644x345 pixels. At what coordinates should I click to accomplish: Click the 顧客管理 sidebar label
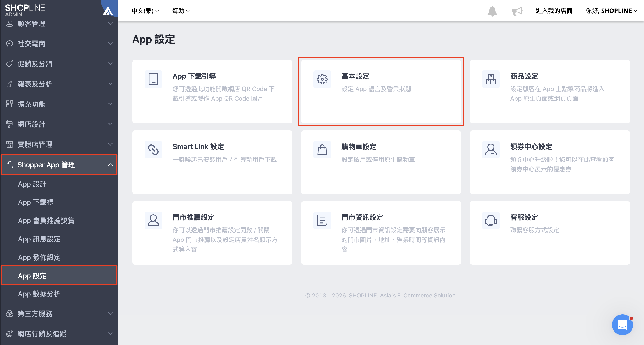click(x=32, y=24)
